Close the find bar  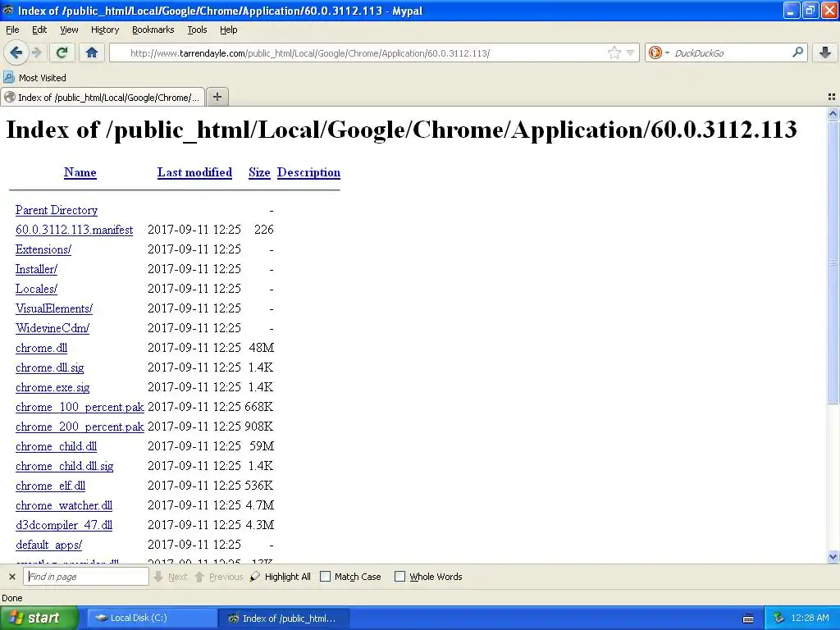click(x=11, y=577)
